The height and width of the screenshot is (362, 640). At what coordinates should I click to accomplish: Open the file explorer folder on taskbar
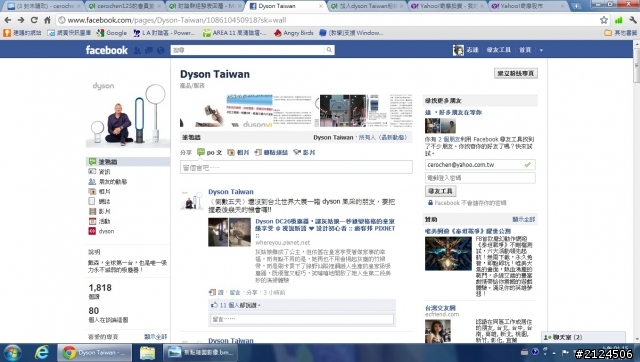coord(147,353)
